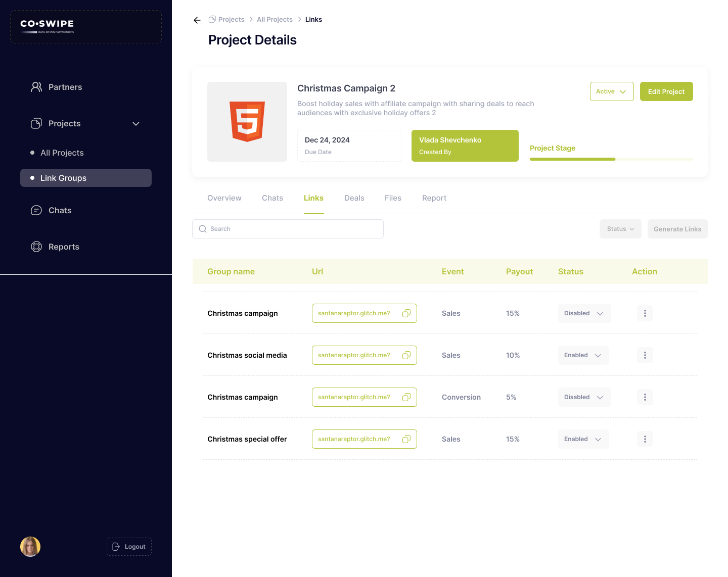The height and width of the screenshot is (577, 728).
Task: Switch to the Overview tab
Action: coord(224,198)
